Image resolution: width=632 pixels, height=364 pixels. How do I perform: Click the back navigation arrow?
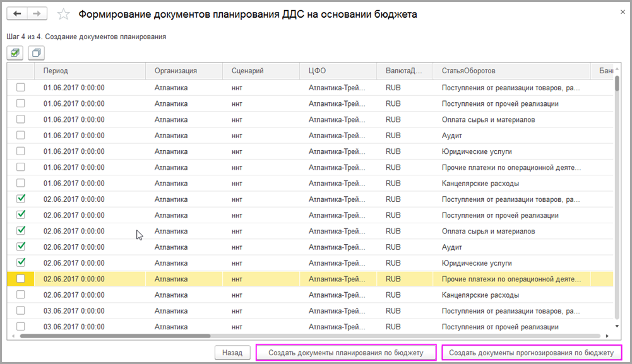click(x=17, y=14)
